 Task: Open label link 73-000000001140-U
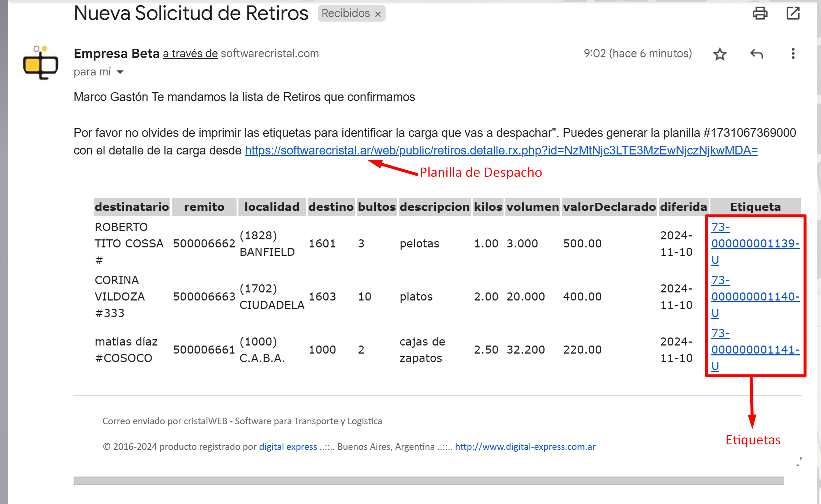[755, 296]
